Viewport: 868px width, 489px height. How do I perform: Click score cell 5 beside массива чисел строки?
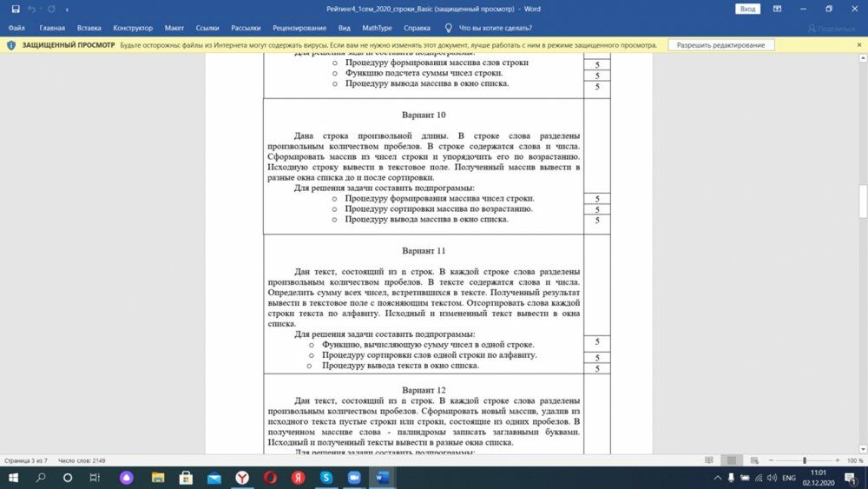click(597, 199)
